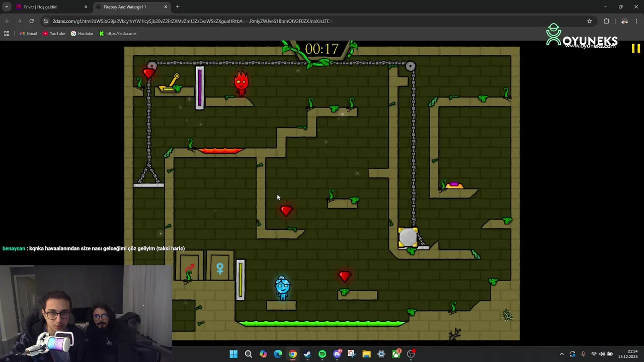Open the Xbox app in the taskbar
Image resolution: width=644 pixels, height=362 pixels.
click(396, 354)
